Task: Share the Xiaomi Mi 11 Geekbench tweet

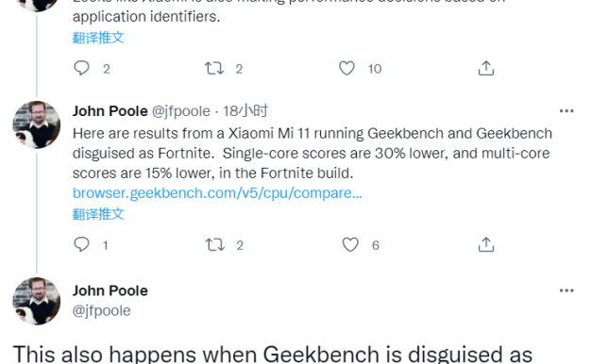Action: point(486,244)
